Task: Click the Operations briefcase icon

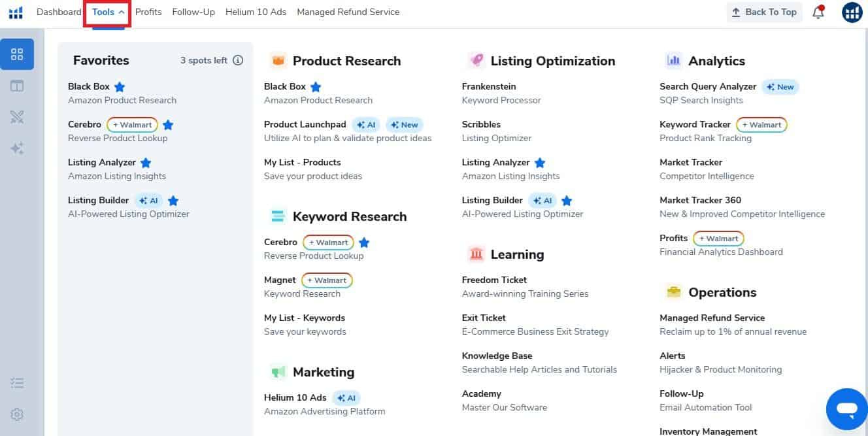Action: tap(674, 292)
